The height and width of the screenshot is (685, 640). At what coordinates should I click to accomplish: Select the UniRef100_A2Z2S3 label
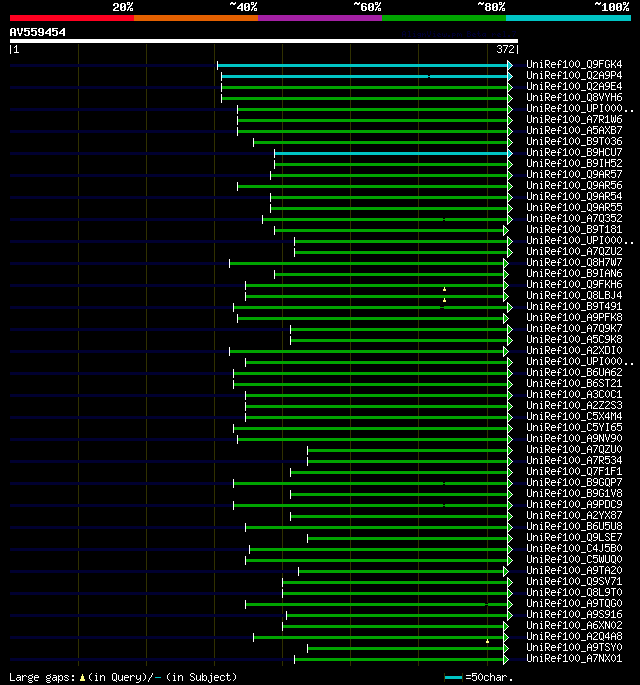point(574,406)
